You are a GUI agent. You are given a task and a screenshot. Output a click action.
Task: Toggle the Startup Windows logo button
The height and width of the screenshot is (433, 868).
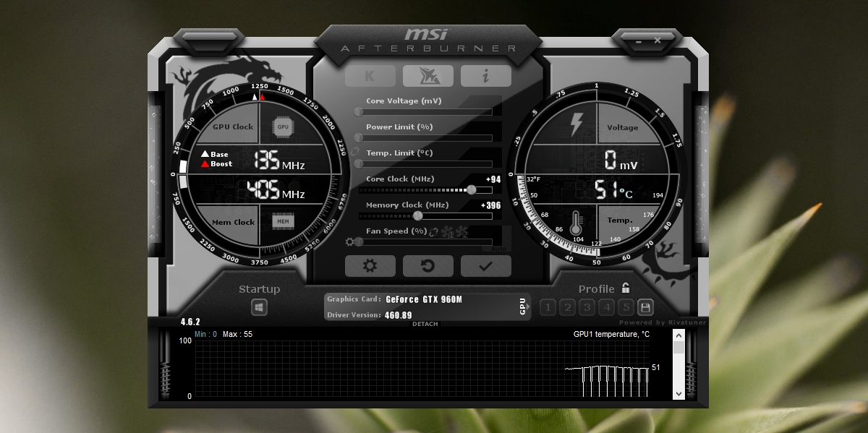pyautogui.click(x=260, y=307)
